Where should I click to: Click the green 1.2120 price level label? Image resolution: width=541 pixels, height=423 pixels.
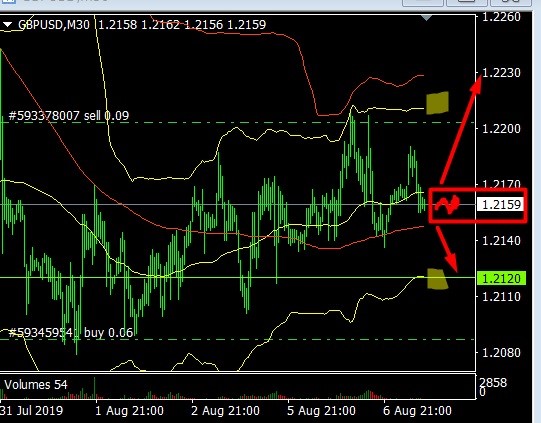[501, 278]
